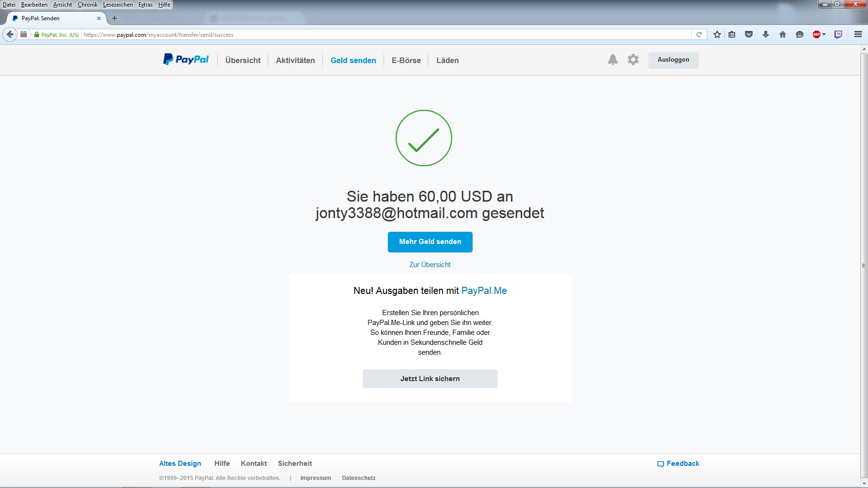Click the Jetzt Link sichern button
The width and height of the screenshot is (868, 488).
point(430,379)
